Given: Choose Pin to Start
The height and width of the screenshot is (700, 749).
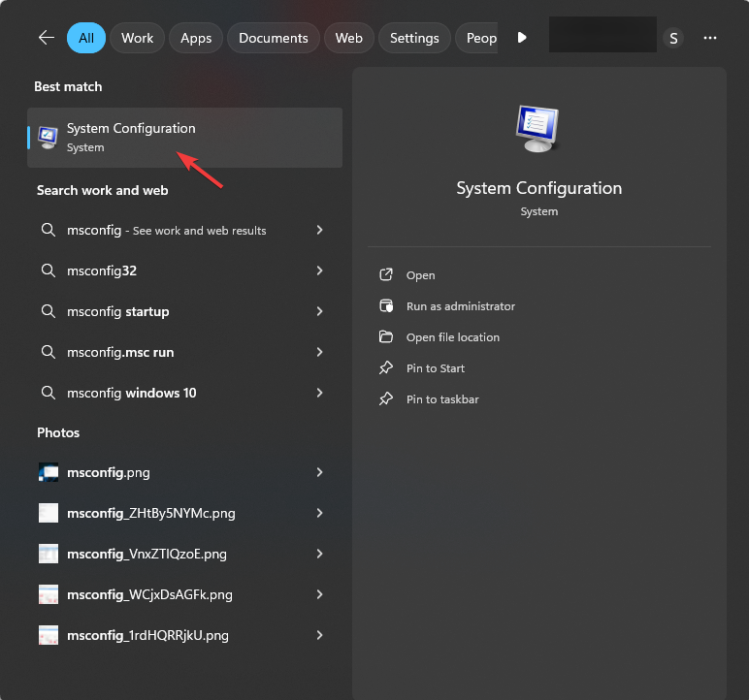Looking at the screenshot, I should (x=436, y=368).
